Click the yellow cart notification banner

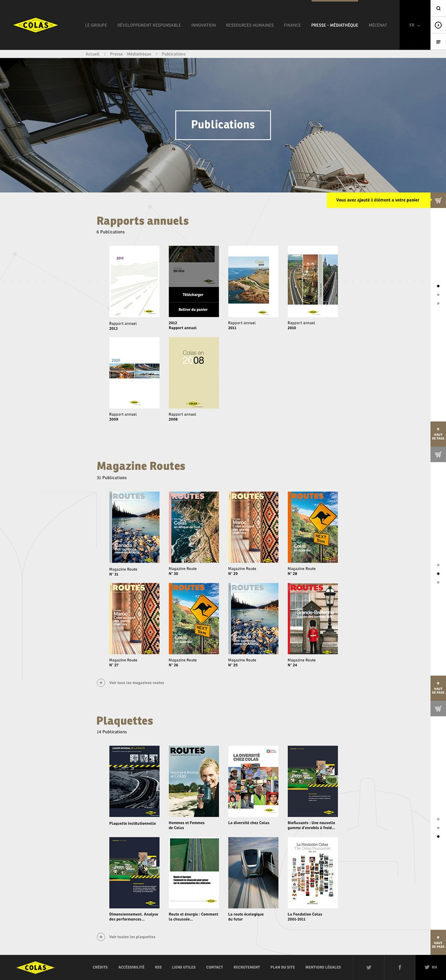coord(378,200)
